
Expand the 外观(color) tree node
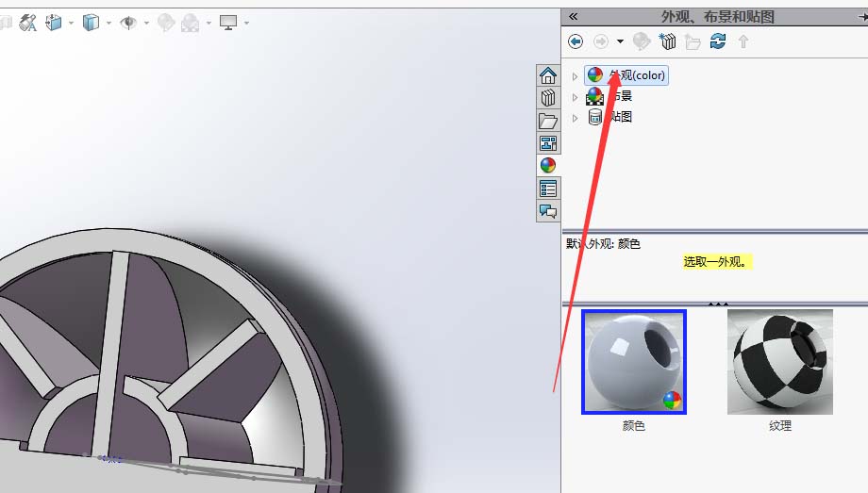[575, 75]
